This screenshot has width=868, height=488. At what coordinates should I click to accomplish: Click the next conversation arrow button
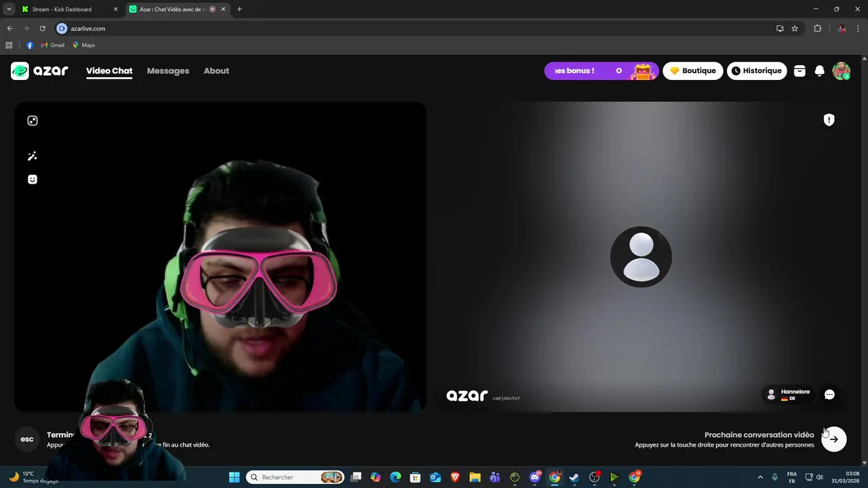[834, 439]
